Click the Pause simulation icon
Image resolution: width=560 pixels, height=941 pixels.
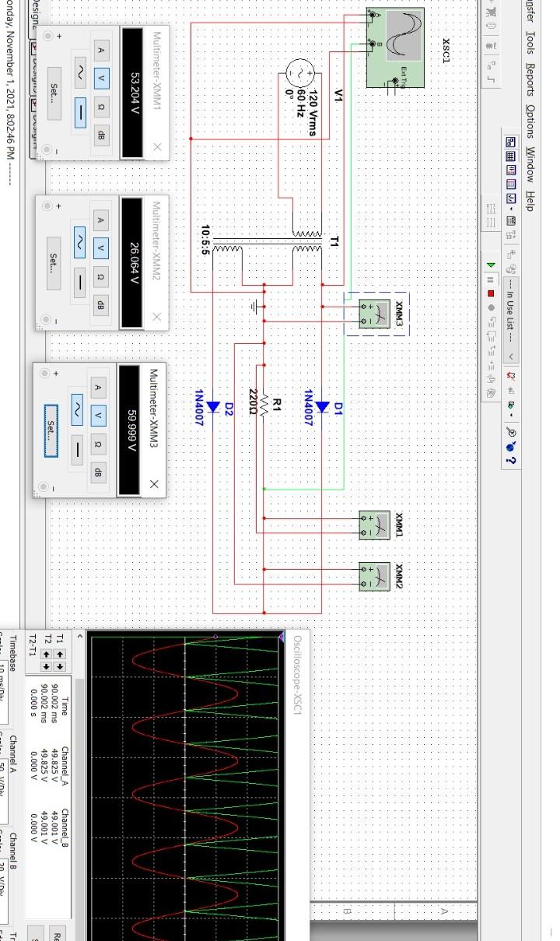tap(491, 279)
